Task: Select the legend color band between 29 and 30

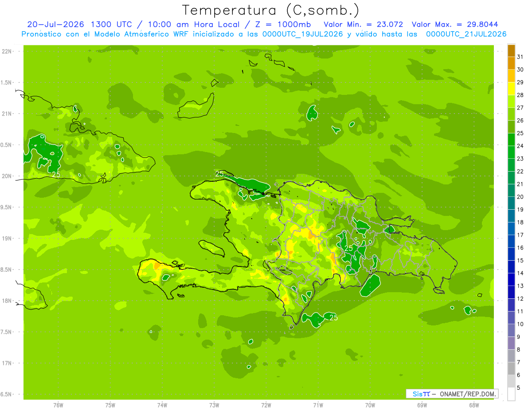Action: pos(511,76)
